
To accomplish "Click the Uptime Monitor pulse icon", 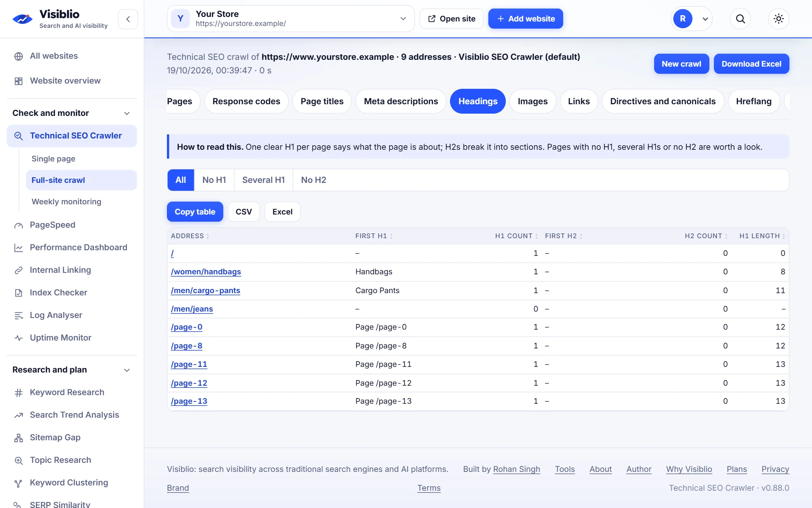I will [18, 338].
